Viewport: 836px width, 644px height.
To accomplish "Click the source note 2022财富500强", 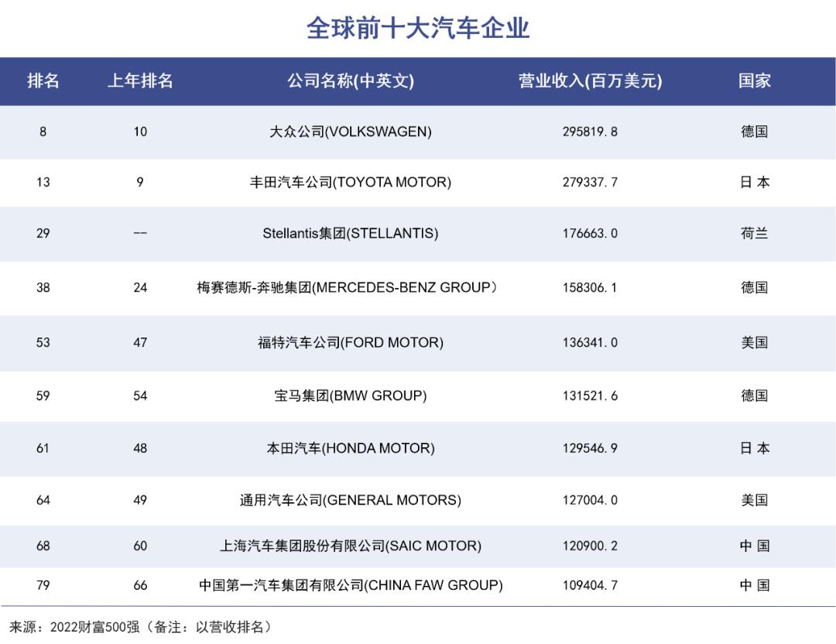I will tap(95, 627).
